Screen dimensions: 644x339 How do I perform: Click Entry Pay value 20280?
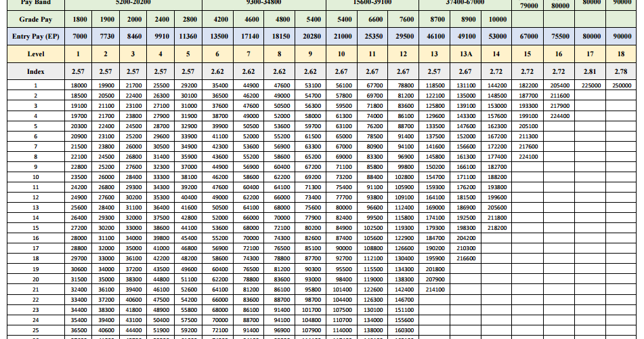pos(312,36)
